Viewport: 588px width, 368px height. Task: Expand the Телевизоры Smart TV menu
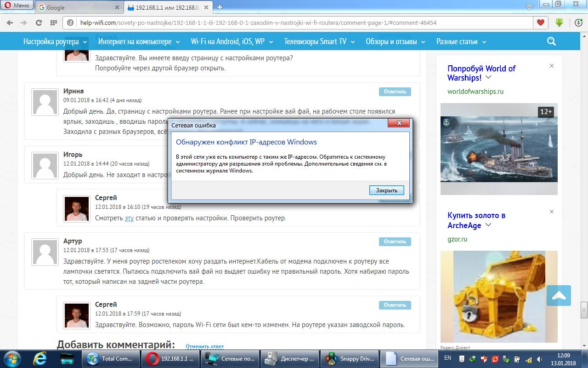click(320, 41)
